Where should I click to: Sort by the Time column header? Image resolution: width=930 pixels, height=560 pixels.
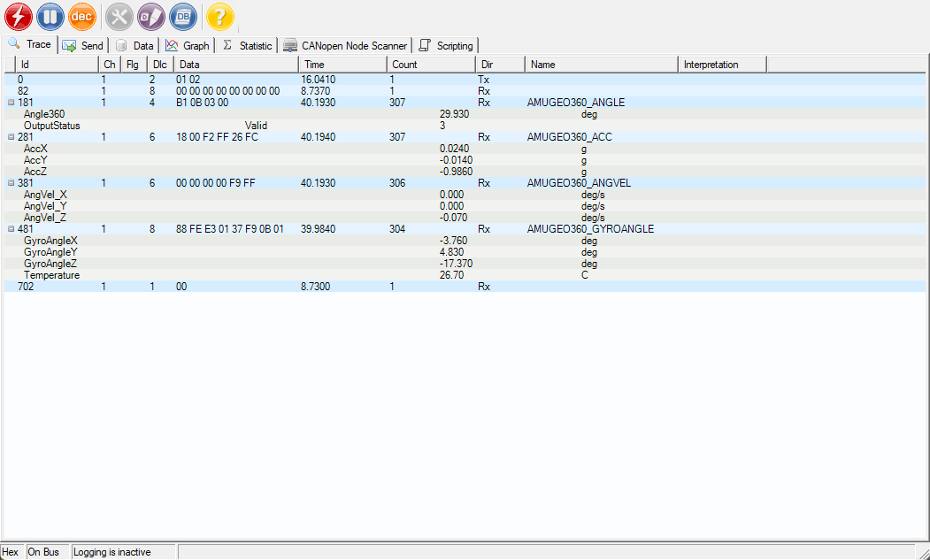coord(342,65)
